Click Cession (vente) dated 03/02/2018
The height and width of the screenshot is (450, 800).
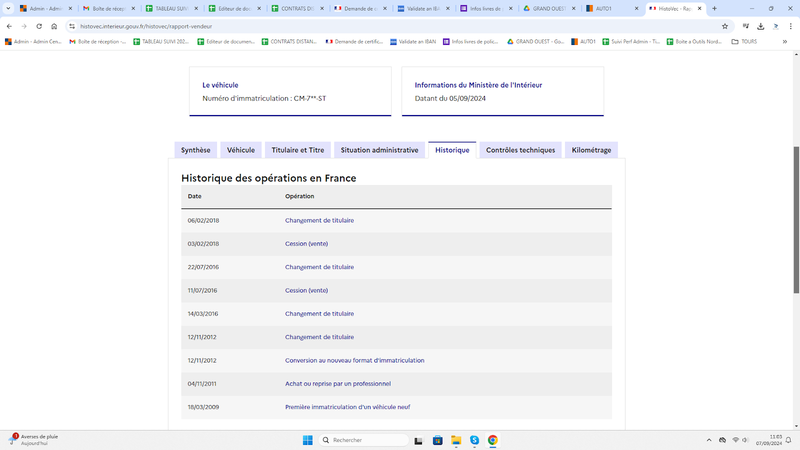pyautogui.click(x=307, y=244)
